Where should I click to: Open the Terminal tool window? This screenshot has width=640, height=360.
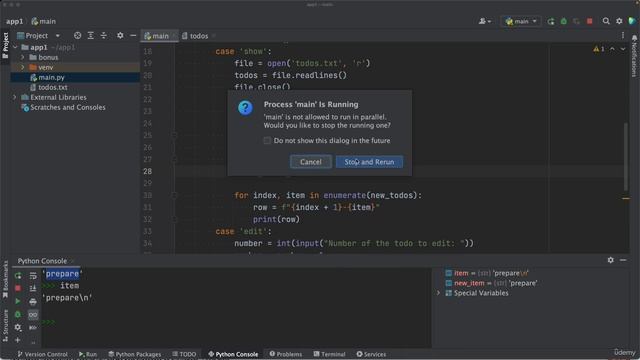point(329,354)
